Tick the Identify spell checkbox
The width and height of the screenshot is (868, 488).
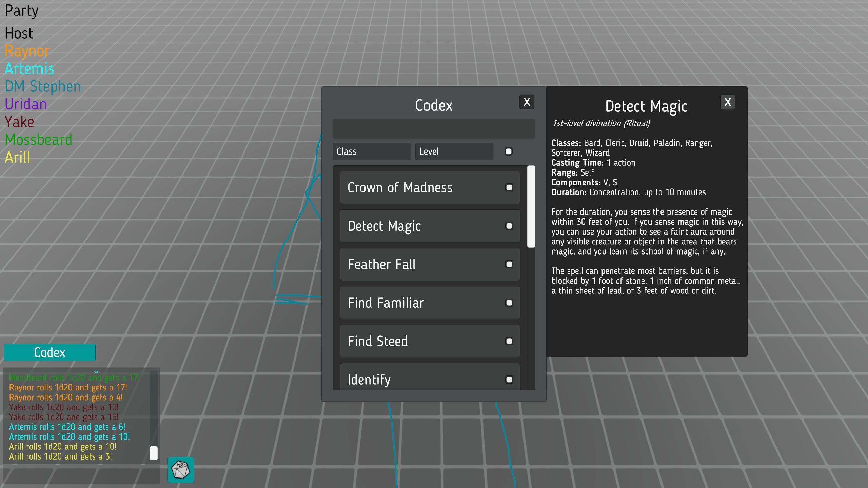(509, 380)
